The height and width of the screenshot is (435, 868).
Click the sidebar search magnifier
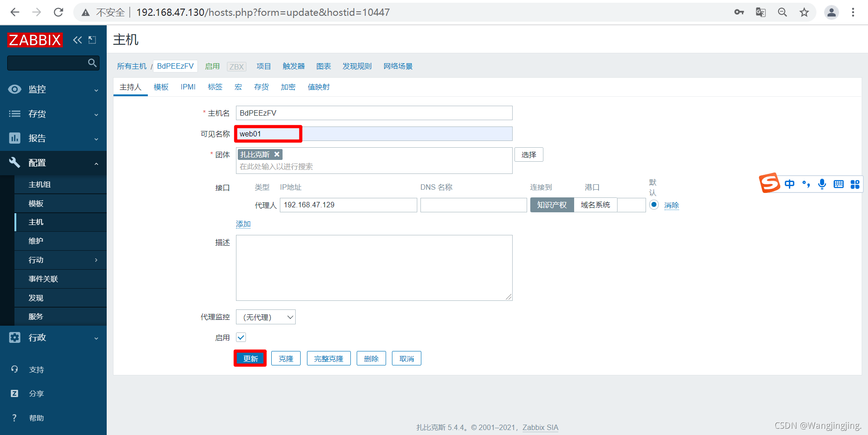tap(92, 63)
